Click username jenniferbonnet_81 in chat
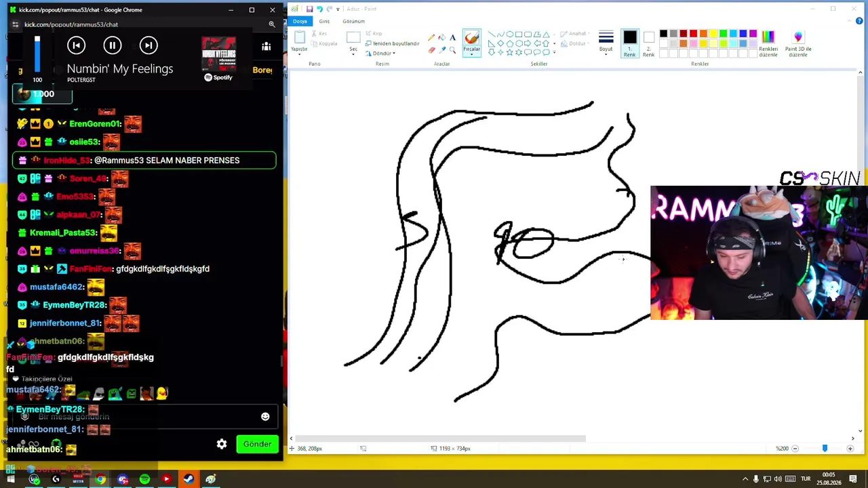 click(65, 323)
